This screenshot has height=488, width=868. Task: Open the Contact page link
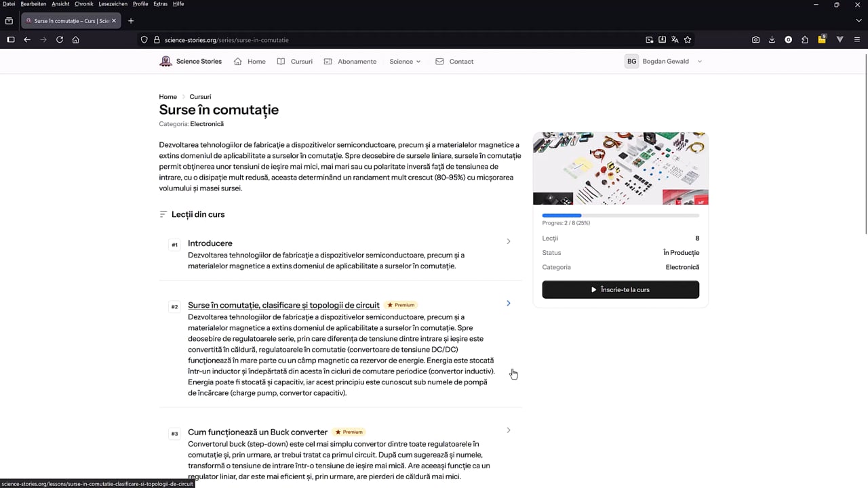454,62
